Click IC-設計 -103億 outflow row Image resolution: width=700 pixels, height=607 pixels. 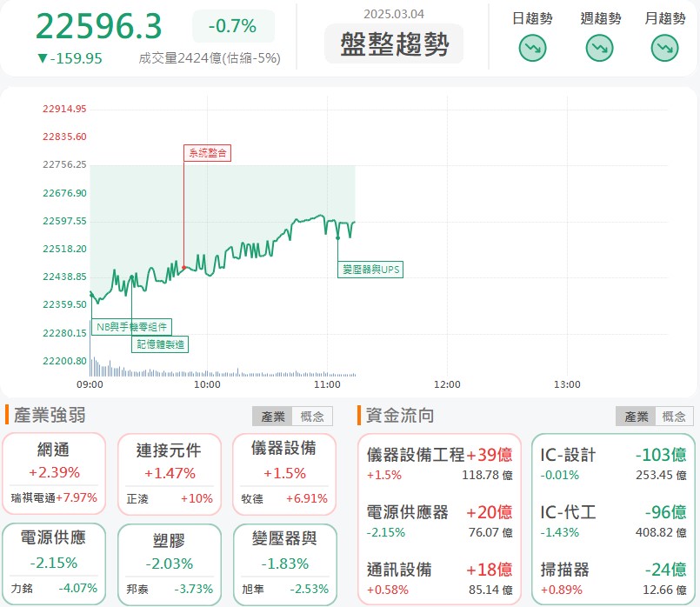[613, 464]
